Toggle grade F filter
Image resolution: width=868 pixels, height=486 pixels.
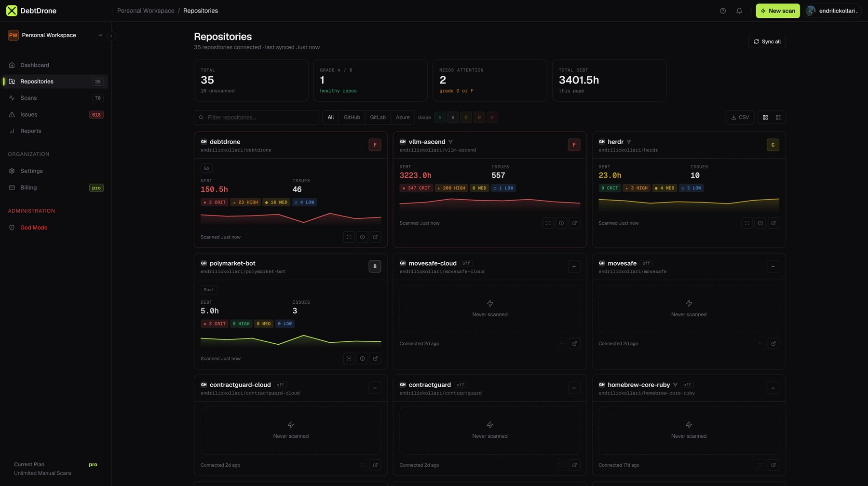click(492, 118)
